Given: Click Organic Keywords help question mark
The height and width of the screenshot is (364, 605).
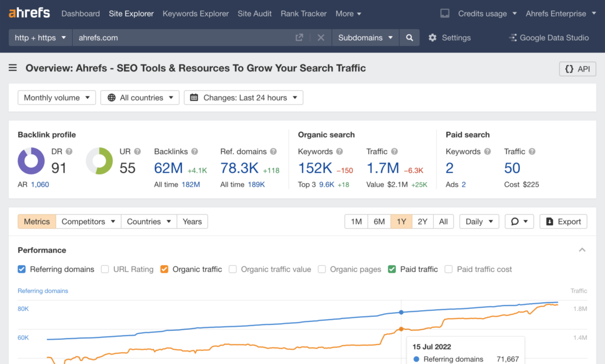Looking at the screenshot, I should coord(339,151).
